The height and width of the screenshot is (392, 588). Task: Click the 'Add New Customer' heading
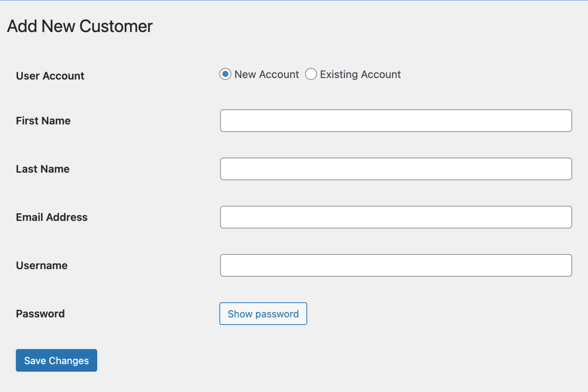80,26
